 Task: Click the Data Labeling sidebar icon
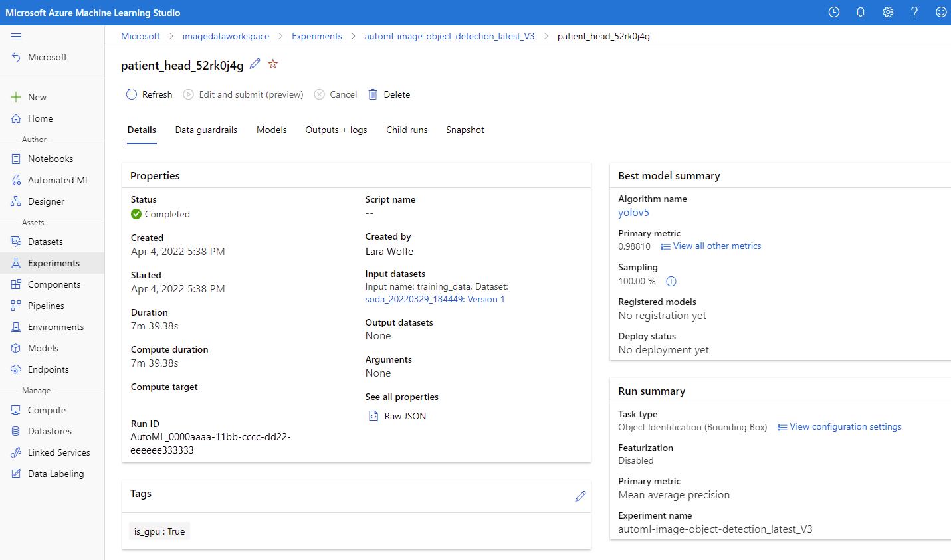[x=16, y=474]
